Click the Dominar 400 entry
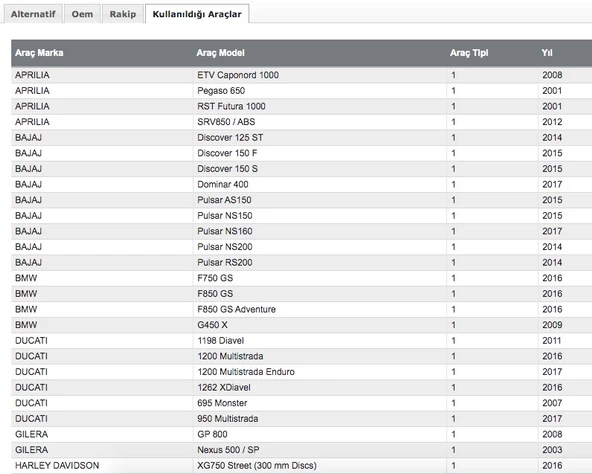592x474 pixels. 223,185
